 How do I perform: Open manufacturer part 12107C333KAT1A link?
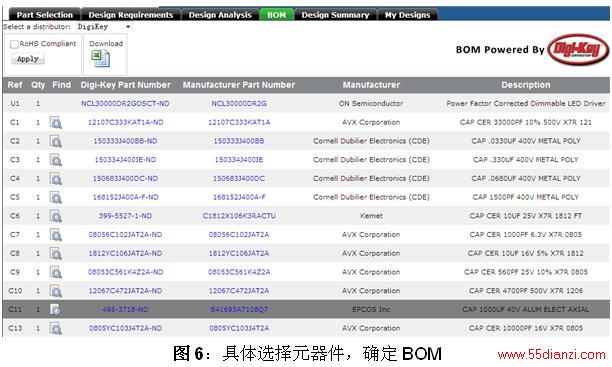pyautogui.click(x=239, y=122)
